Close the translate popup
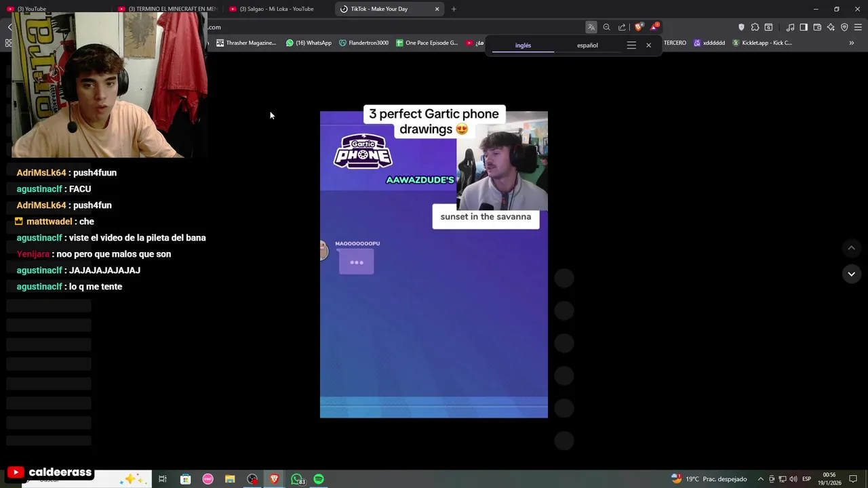This screenshot has width=868, height=488. tap(648, 45)
